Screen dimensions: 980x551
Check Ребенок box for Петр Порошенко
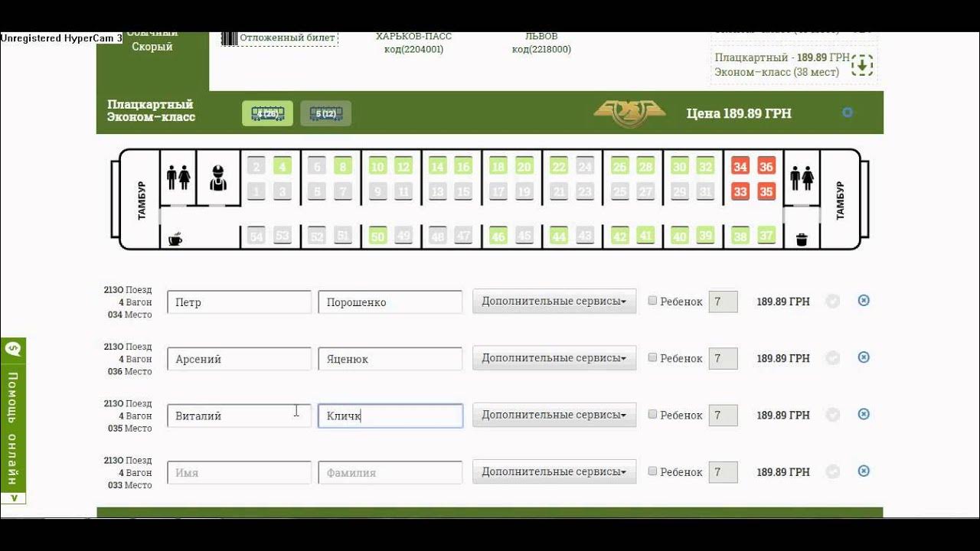(x=653, y=301)
